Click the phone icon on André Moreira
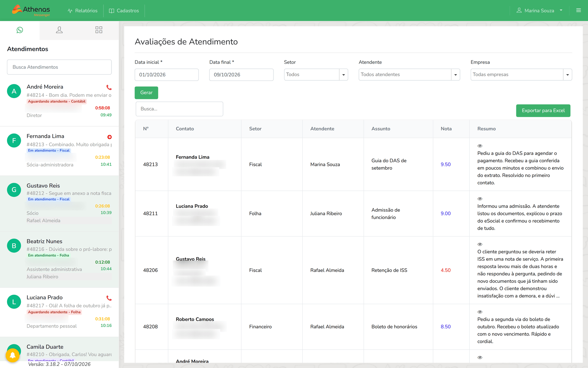 (109, 87)
